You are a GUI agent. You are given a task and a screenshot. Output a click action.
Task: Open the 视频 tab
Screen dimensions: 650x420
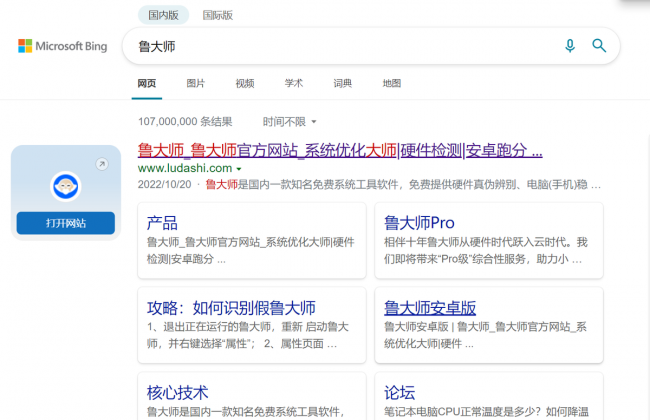pos(245,83)
